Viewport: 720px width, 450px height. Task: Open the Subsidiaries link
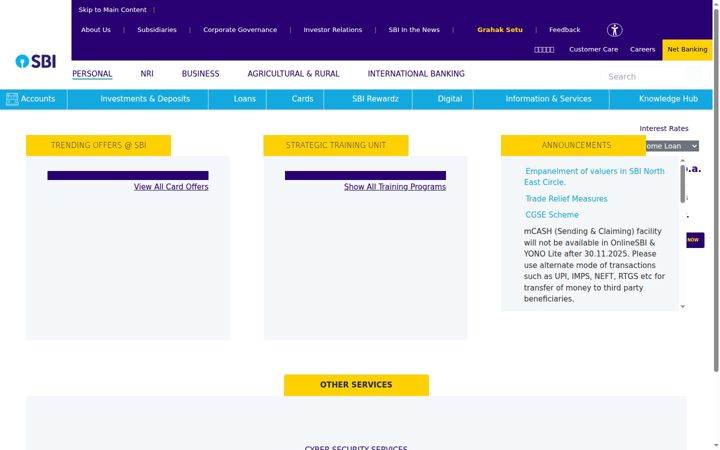point(157,30)
